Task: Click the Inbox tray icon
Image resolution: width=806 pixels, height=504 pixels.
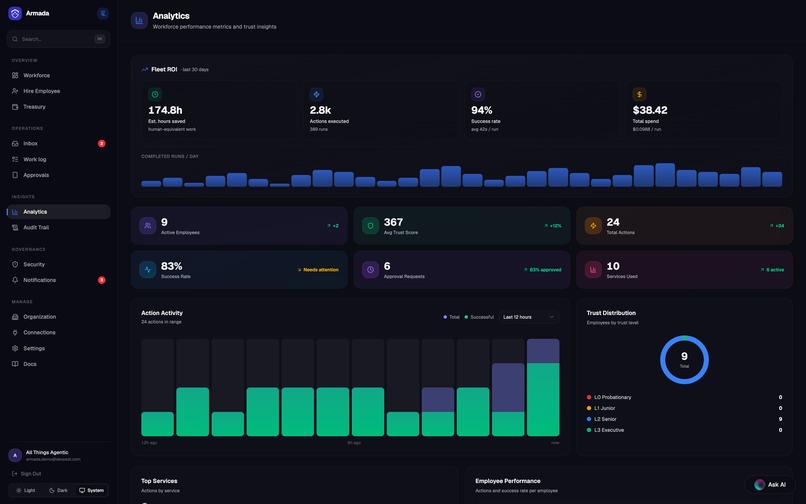Action: pos(15,143)
